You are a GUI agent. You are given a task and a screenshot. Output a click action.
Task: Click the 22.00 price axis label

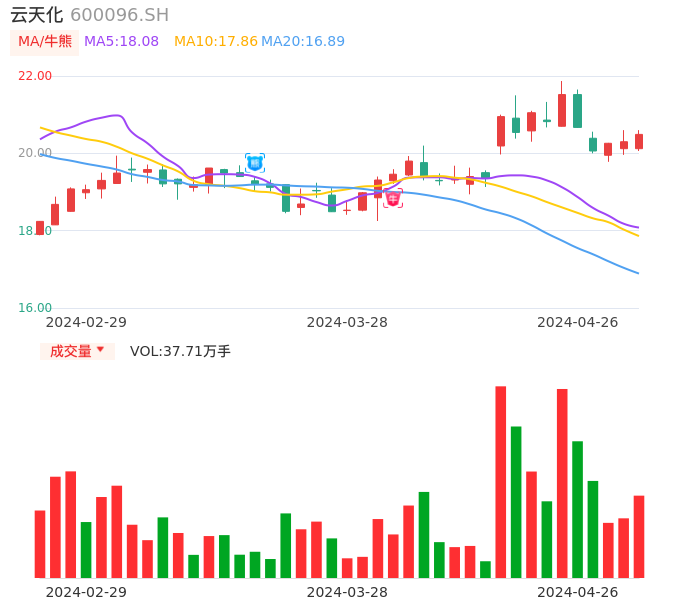coord(35,76)
